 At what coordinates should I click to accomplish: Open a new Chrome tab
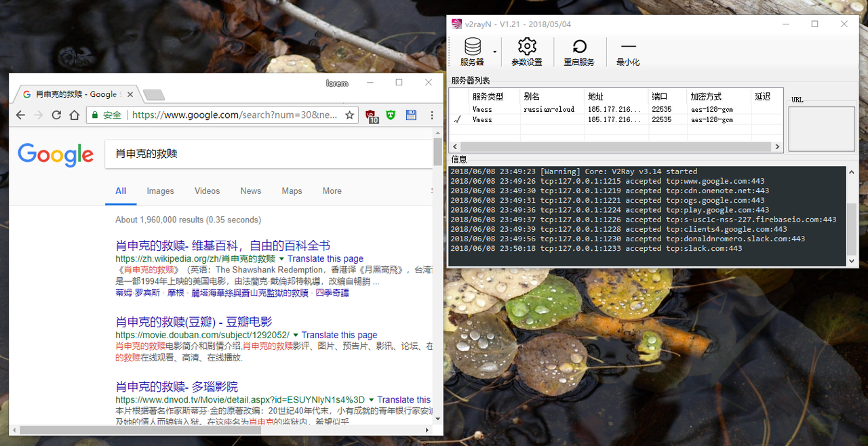[x=153, y=94]
